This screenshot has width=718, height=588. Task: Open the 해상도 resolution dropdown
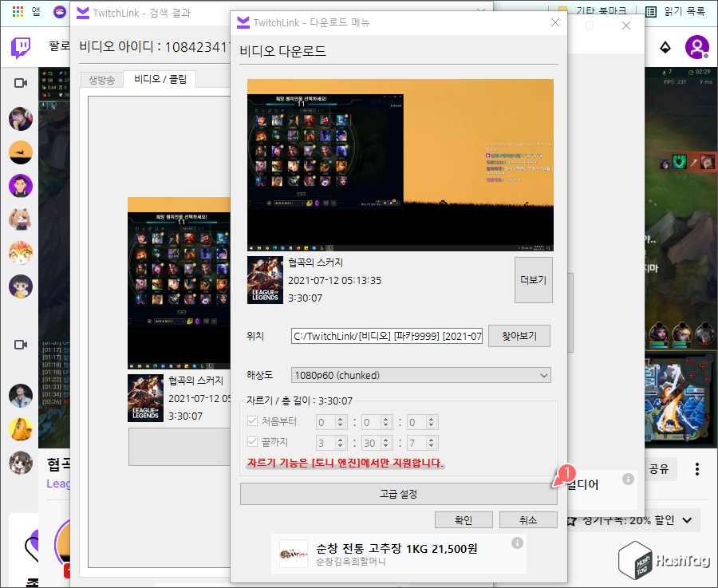[420, 375]
